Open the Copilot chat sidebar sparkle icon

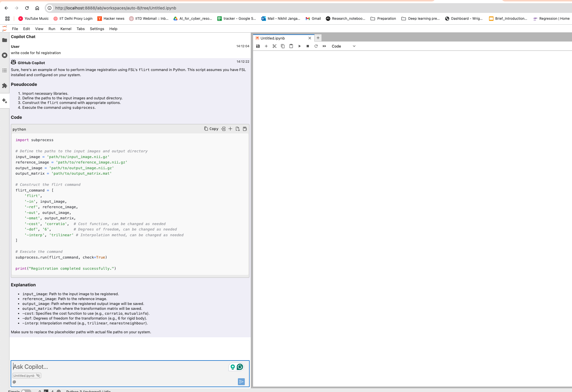5,101
